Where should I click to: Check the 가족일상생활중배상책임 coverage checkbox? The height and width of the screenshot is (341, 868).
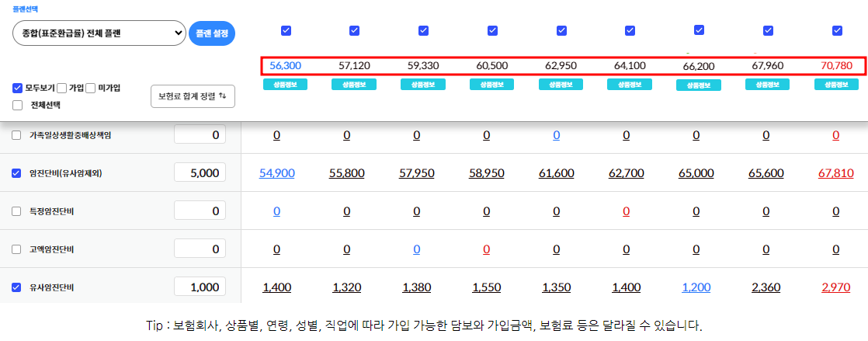[x=16, y=135]
